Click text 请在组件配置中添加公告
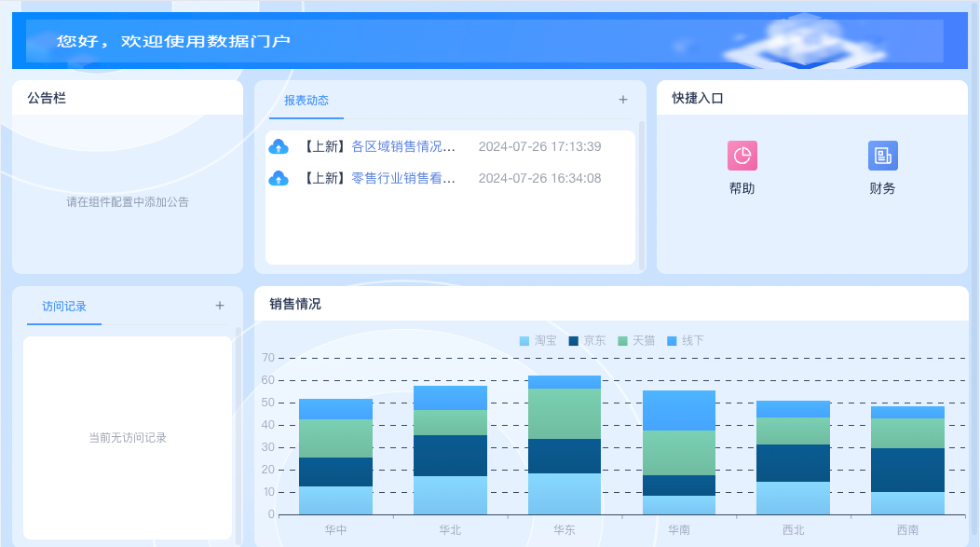Screen dimensions: 980x547 [x=128, y=202]
